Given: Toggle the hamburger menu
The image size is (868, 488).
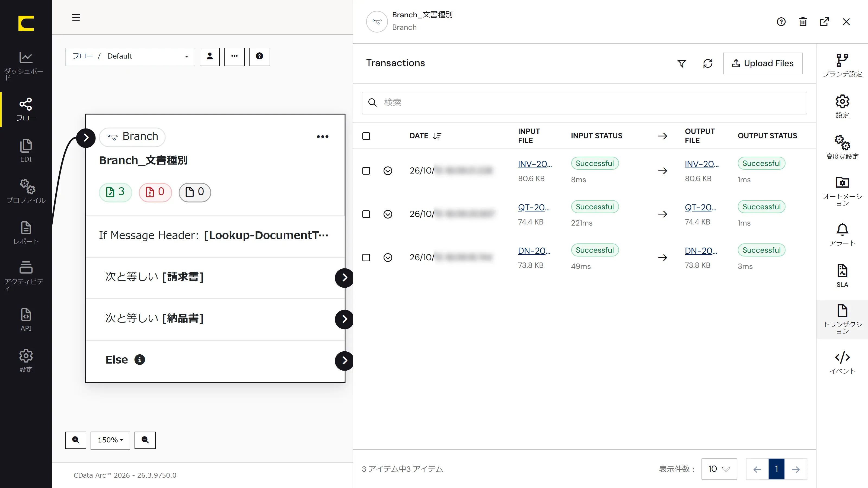Looking at the screenshot, I should (x=76, y=17).
